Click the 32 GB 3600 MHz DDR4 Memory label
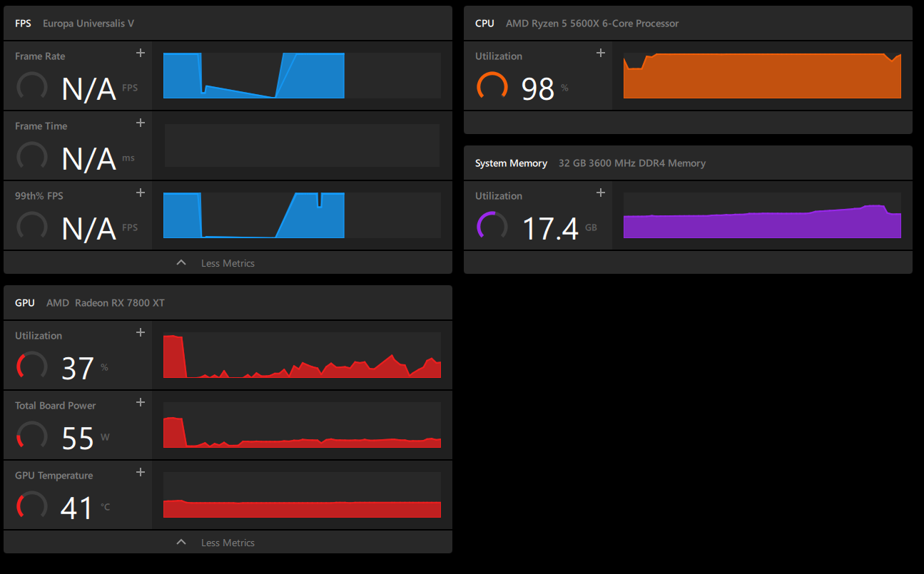 point(632,163)
